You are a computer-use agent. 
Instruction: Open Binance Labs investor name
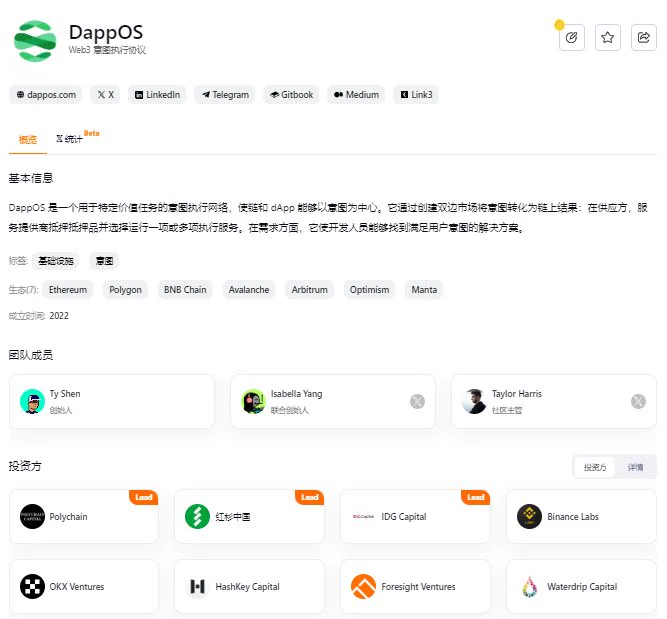(x=573, y=516)
